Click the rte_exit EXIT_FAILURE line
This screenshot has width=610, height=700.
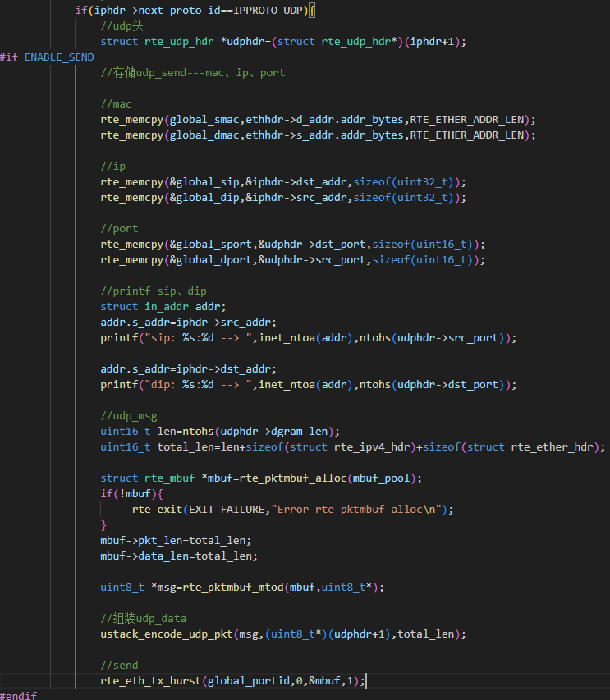pyautogui.click(x=292, y=510)
